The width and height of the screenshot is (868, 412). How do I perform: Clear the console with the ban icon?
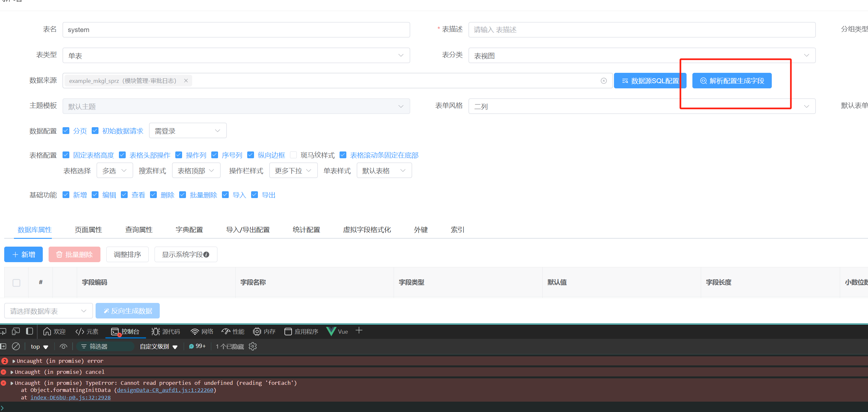16,346
